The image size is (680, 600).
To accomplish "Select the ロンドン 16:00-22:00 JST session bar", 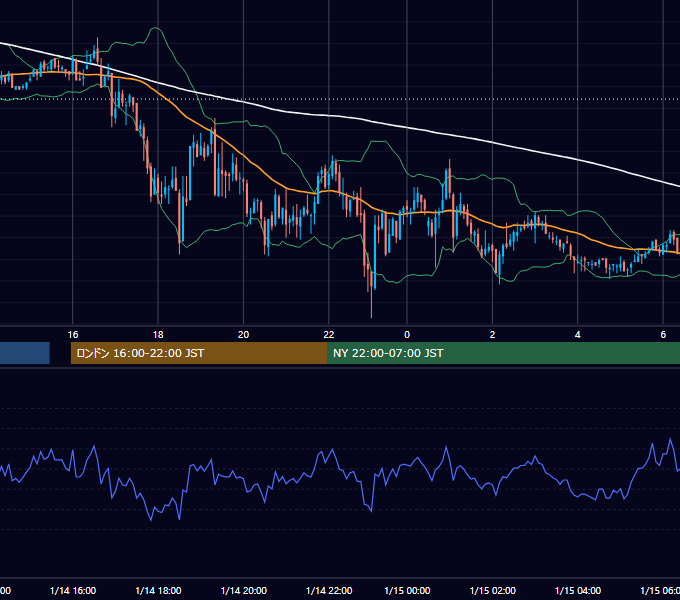I will [199, 353].
